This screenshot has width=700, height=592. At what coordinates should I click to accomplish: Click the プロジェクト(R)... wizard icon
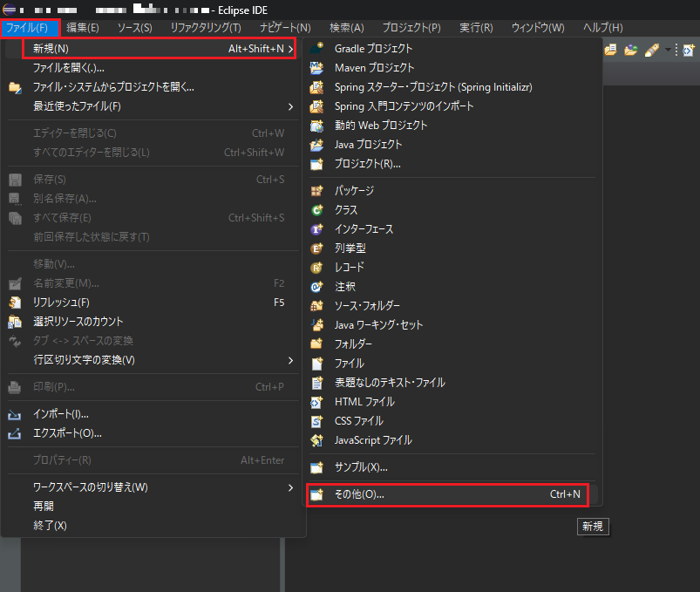[x=316, y=164]
